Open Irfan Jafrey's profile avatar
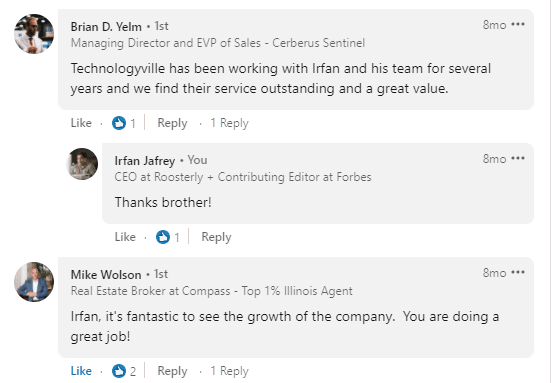 (83, 164)
